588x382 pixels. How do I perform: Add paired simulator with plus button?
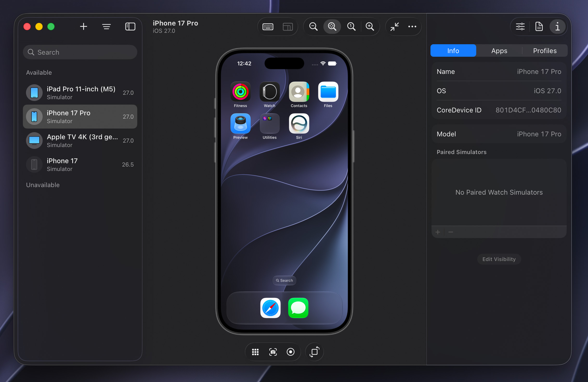438,232
